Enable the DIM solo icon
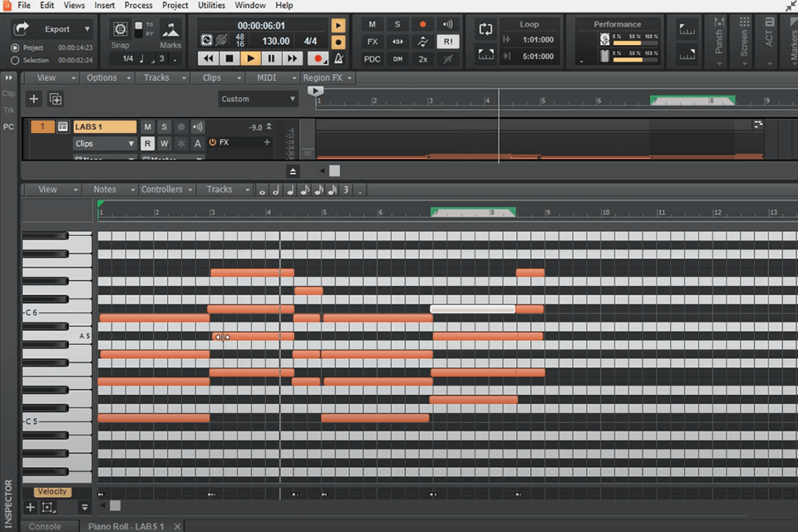 397,59
